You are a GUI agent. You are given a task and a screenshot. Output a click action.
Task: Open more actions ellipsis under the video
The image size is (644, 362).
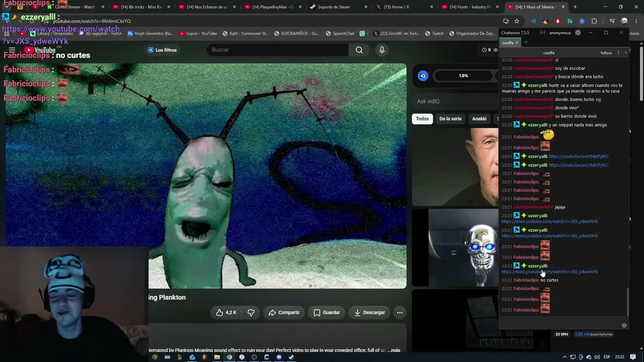(x=399, y=313)
